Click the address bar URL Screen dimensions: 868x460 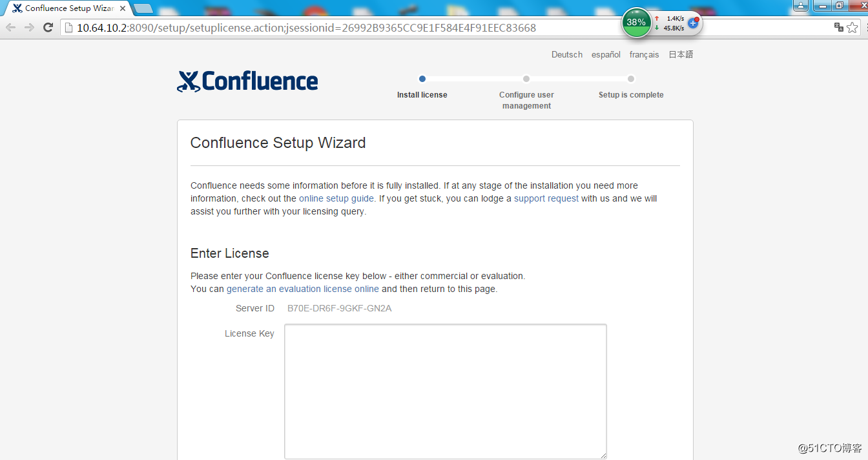306,28
